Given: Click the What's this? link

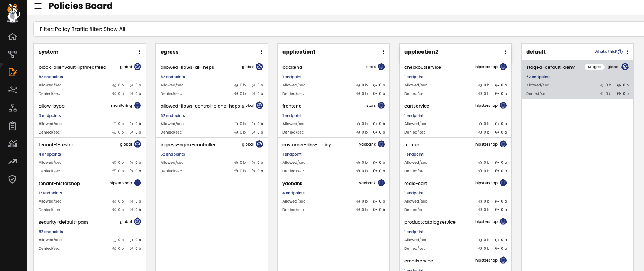Looking at the screenshot, I should (x=605, y=52).
